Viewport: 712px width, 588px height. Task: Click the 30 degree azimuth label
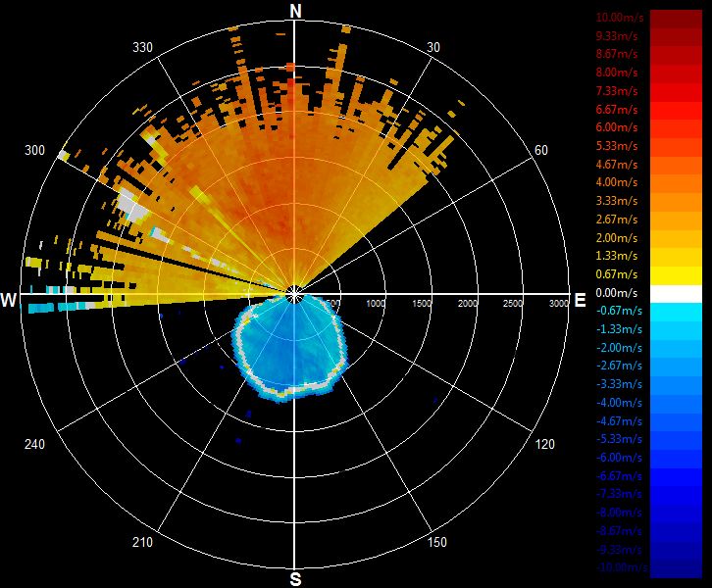[x=433, y=48]
